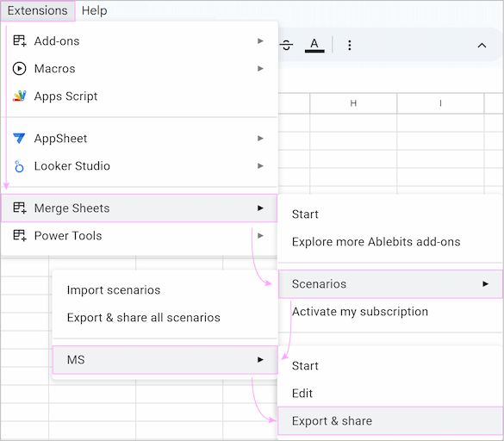Select Looker Studio menu entry
The width and height of the screenshot is (504, 441).
[139, 166]
